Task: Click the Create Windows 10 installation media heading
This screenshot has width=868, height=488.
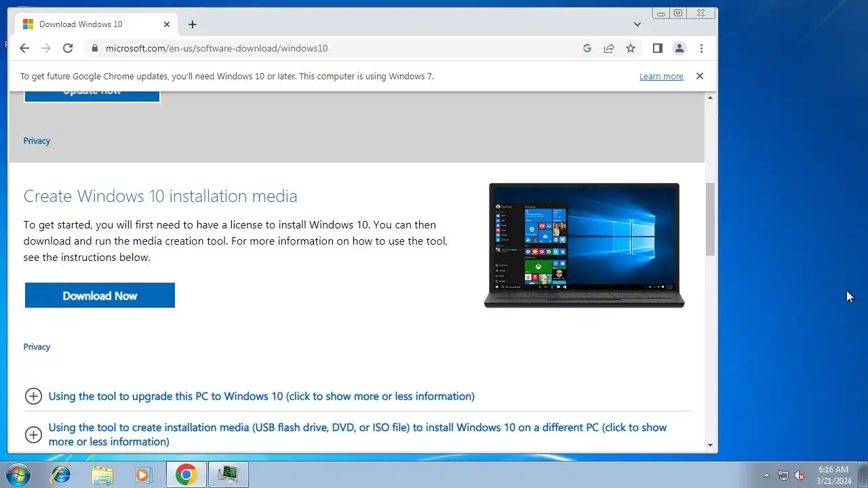Action: coord(160,196)
